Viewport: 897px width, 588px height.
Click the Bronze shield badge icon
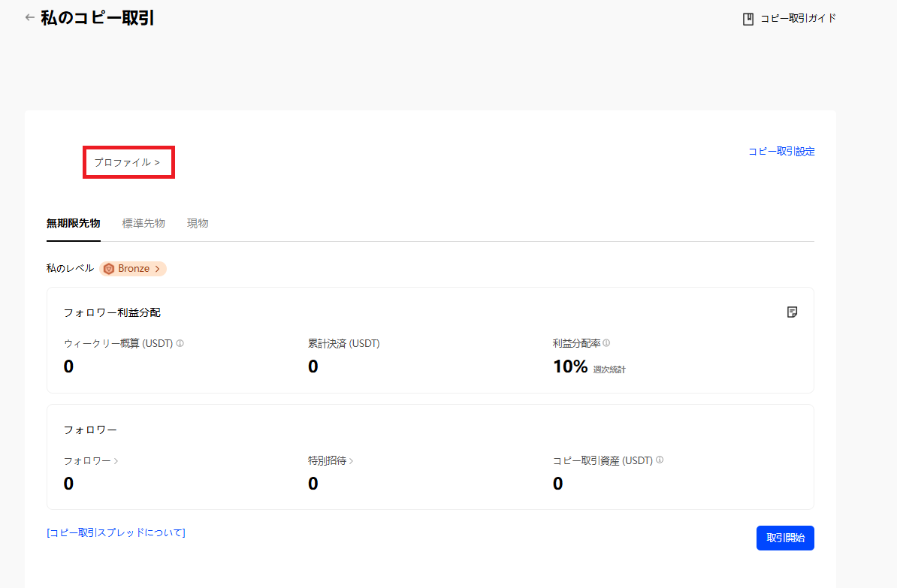tap(109, 269)
